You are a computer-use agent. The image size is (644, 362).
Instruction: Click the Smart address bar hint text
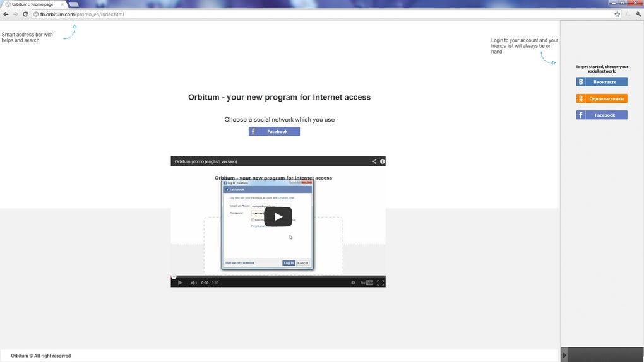(x=27, y=37)
